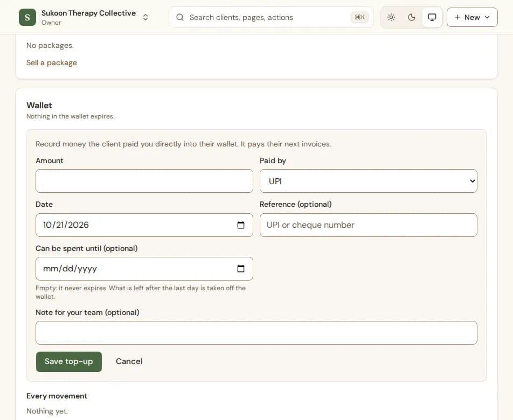Click the Wallet section heading
The image size is (513, 420).
click(x=39, y=105)
